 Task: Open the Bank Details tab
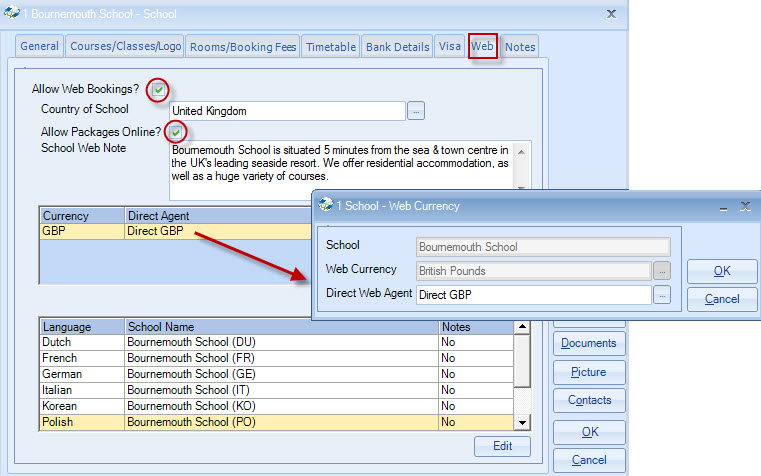(x=397, y=47)
